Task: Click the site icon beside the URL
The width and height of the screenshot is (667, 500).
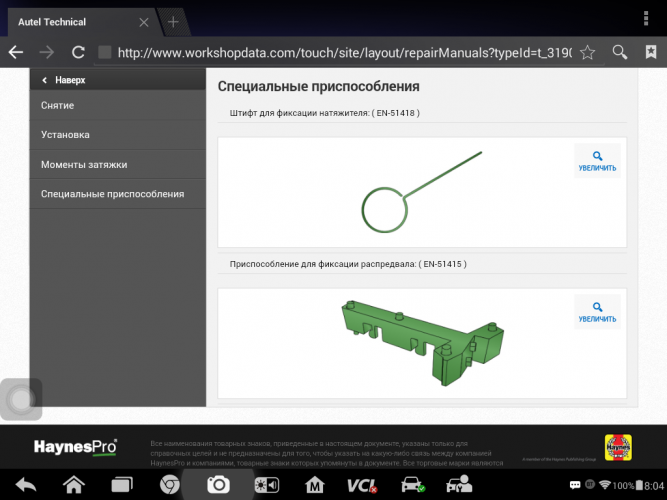Action: (105, 52)
